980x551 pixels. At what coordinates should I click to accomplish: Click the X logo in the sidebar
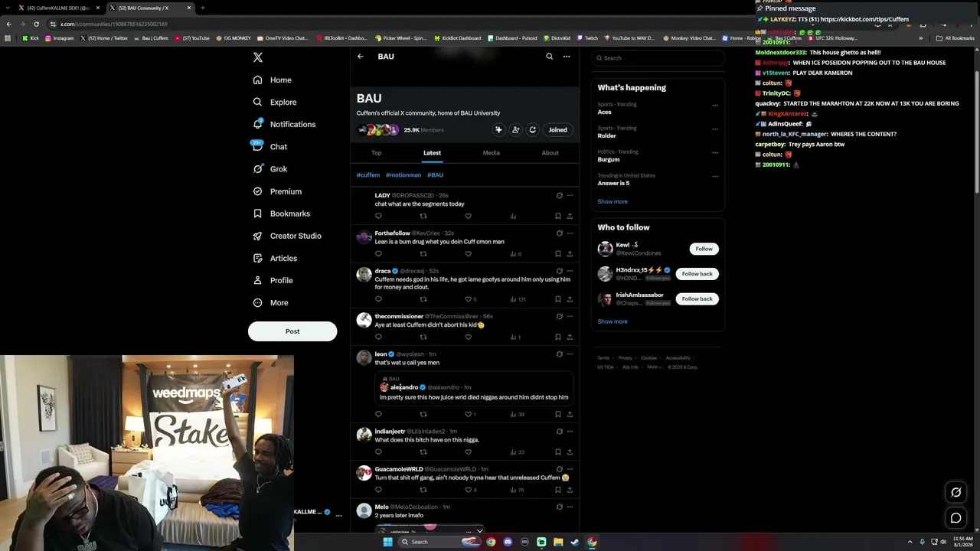(258, 57)
